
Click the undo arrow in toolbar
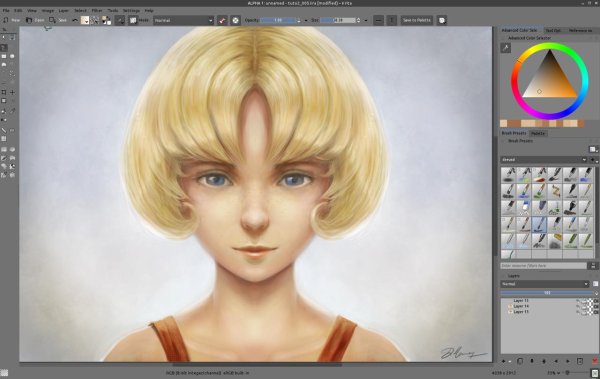[x=75, y=20]
